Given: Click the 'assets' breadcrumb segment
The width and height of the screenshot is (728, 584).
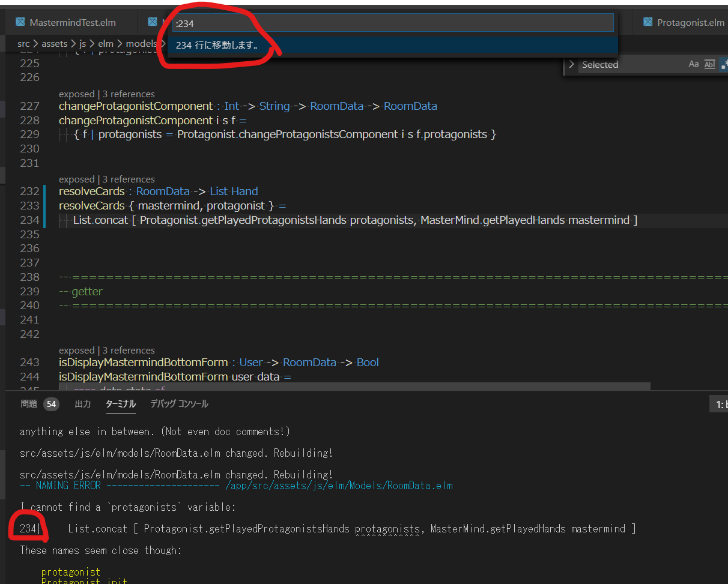Looking at the screenshot, I should (54, 44).
